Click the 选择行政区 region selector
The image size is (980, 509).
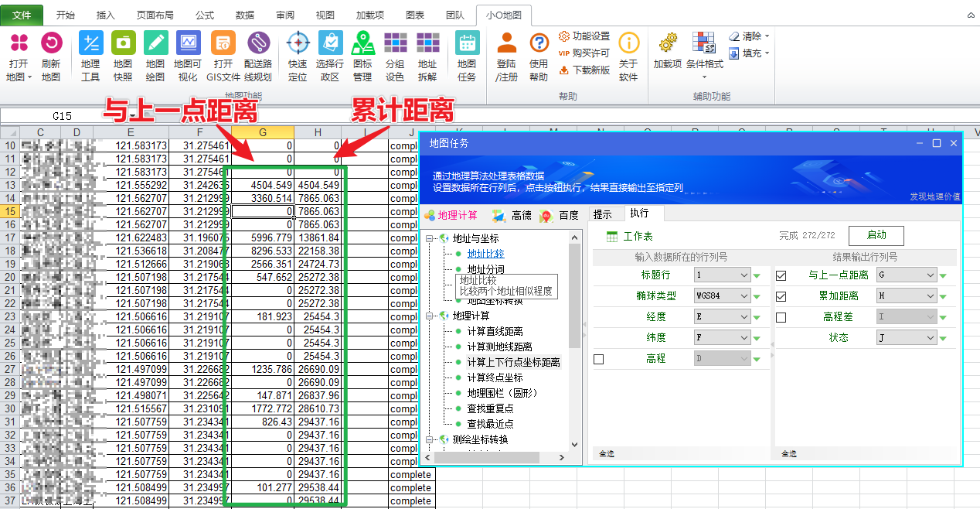330,56
